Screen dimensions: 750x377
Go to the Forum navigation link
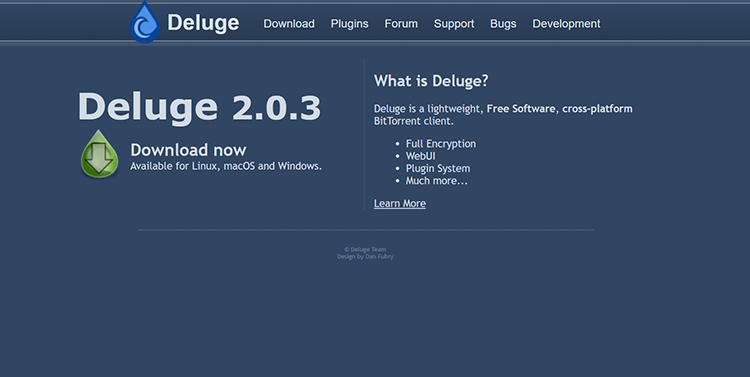point(401,23)
